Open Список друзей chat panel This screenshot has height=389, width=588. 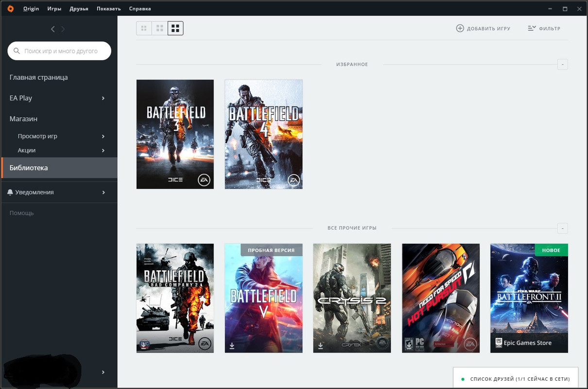pyautogui.click(x=516, y=379)
